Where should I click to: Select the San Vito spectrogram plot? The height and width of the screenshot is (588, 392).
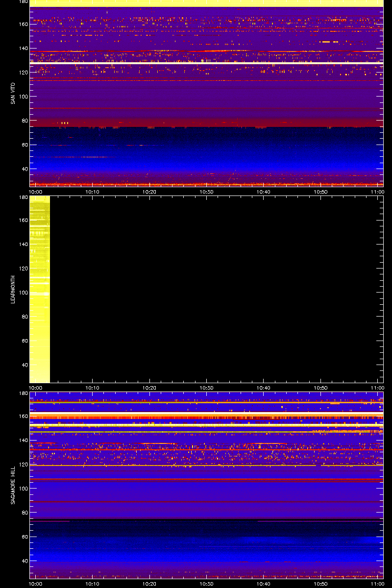click(206, 93)
